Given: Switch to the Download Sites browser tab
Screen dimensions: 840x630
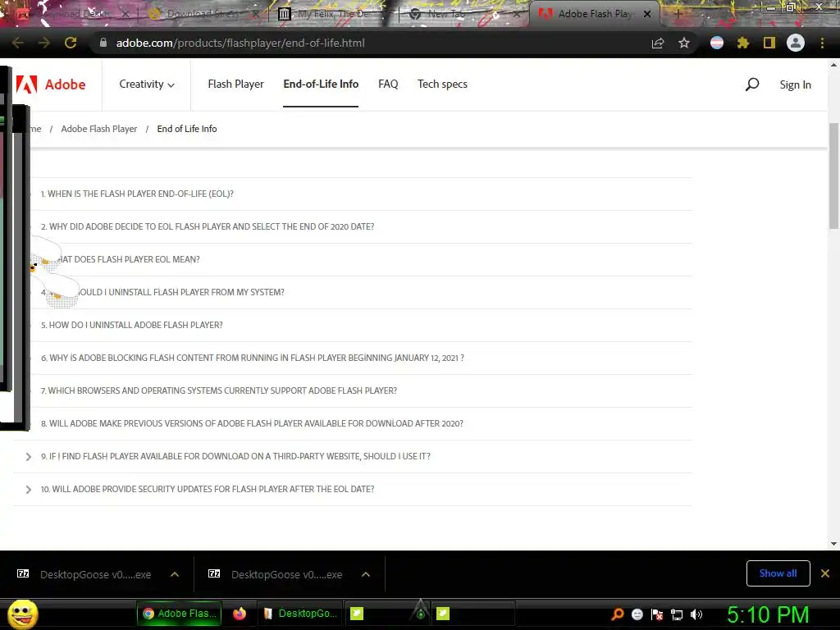Looking at the screenshot, I should (201, 14).
